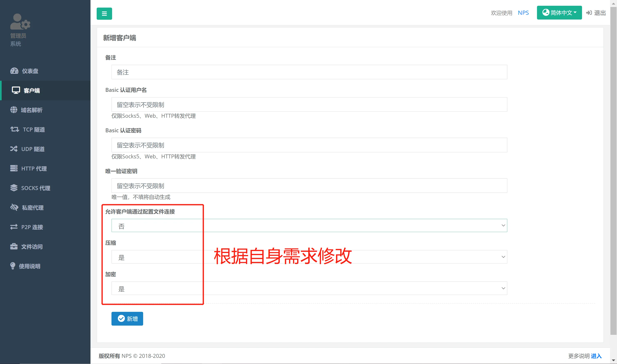This screenshot has width=617, height=364.
Task: Select SOCKS 代理 in sidebar
Action: click(x=45, y=188)
